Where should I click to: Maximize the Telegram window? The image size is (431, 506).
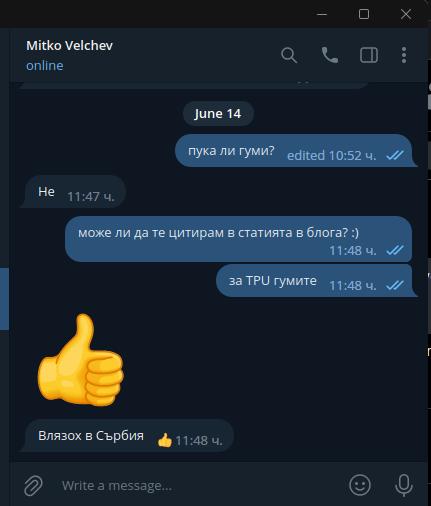[364, 14]
